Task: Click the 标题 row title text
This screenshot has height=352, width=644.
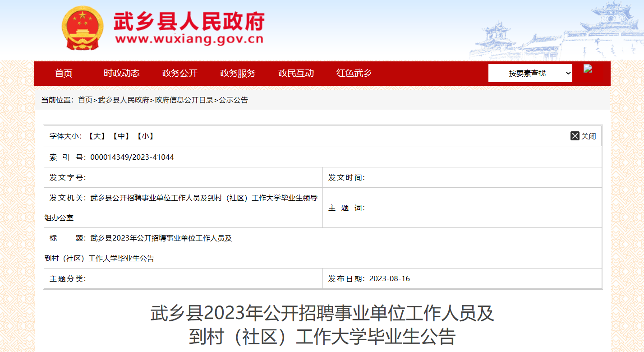Action: [138, 248]
